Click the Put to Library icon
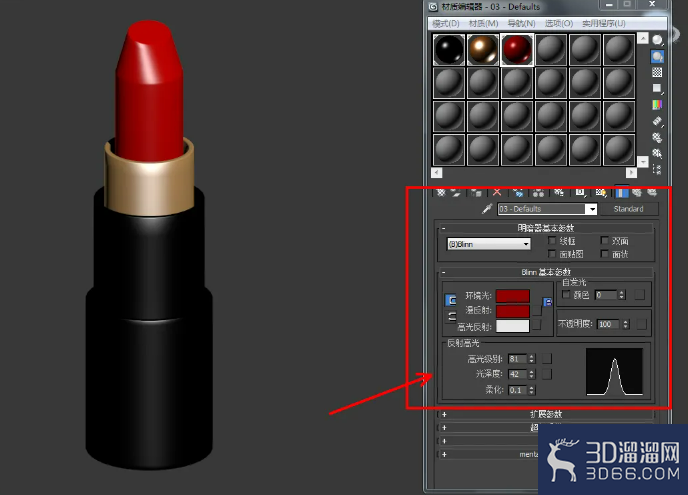This screenshot has height=495, width=688. pyautogui.click(x=559, y=193)
